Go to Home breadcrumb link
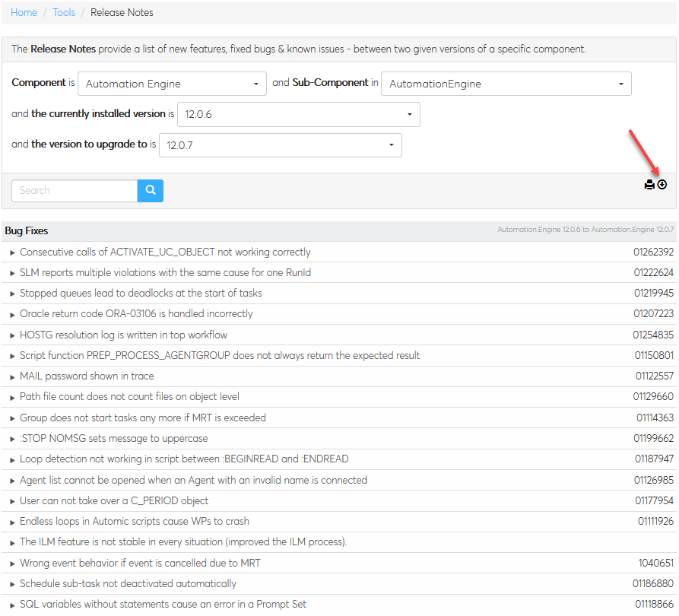This screenshot has height=616, width=679. (x=24, y=13)
